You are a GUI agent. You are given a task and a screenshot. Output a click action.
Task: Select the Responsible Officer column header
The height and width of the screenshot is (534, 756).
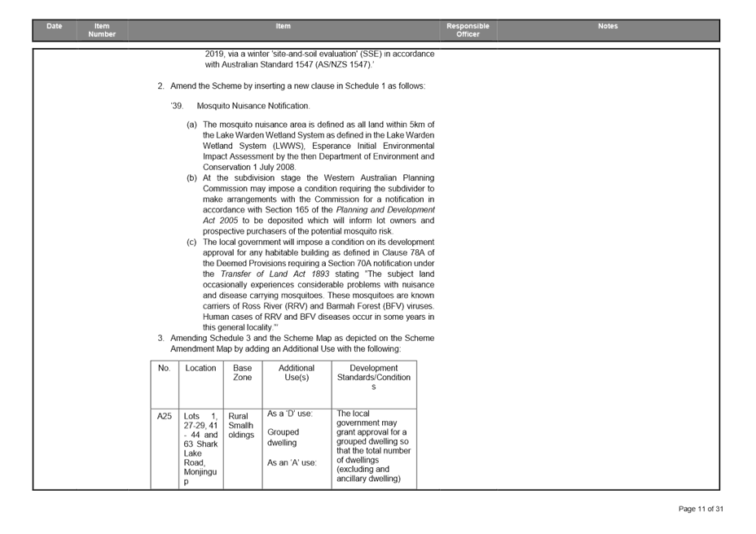pos(468,30)
